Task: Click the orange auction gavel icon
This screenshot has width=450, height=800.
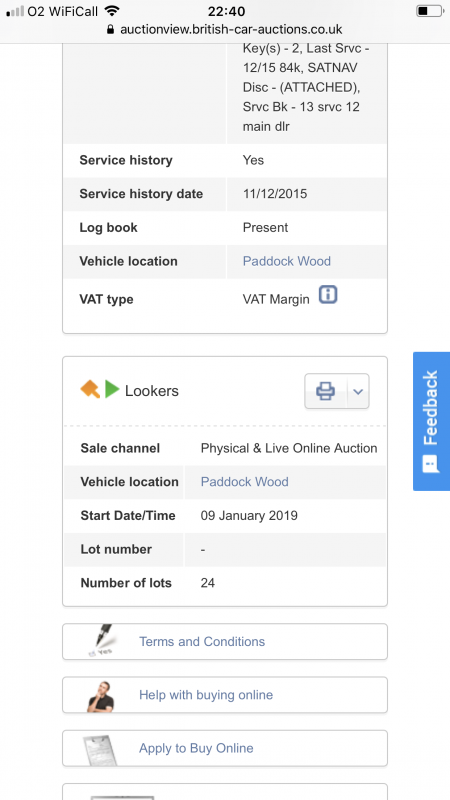Action: (x=90, y=389)
